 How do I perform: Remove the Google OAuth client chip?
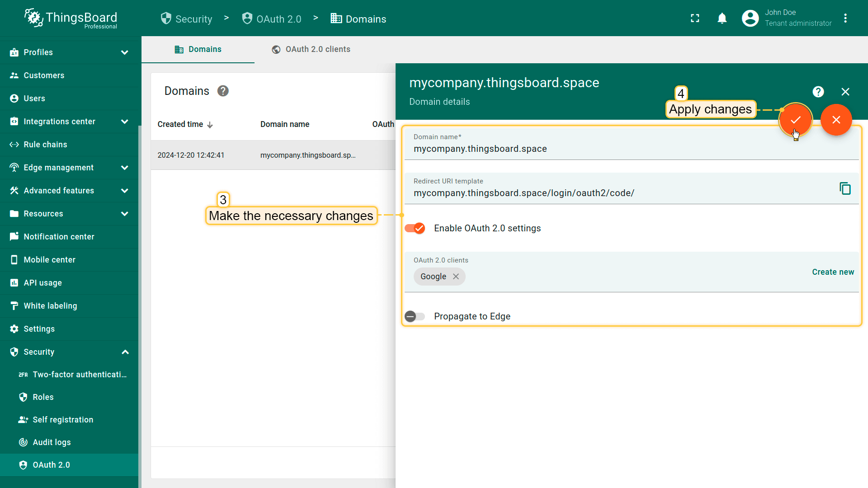tap(456, 277)
